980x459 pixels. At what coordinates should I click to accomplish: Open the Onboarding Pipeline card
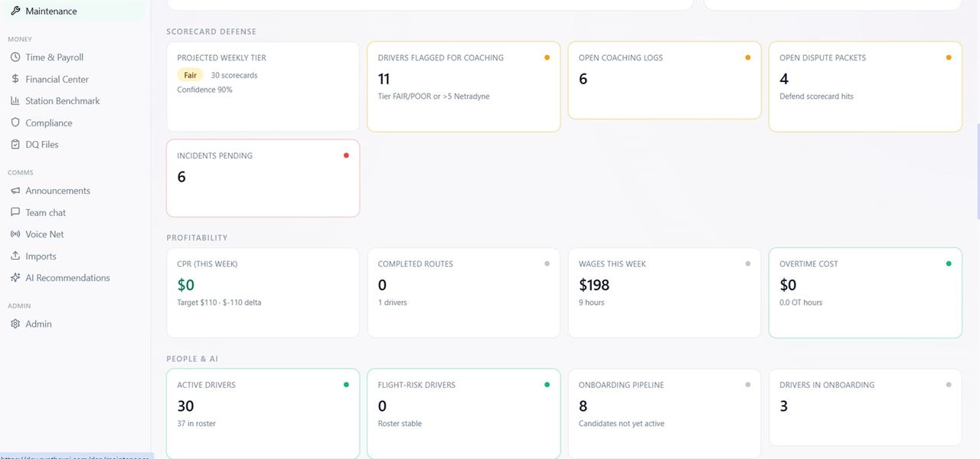pos(665,414)
